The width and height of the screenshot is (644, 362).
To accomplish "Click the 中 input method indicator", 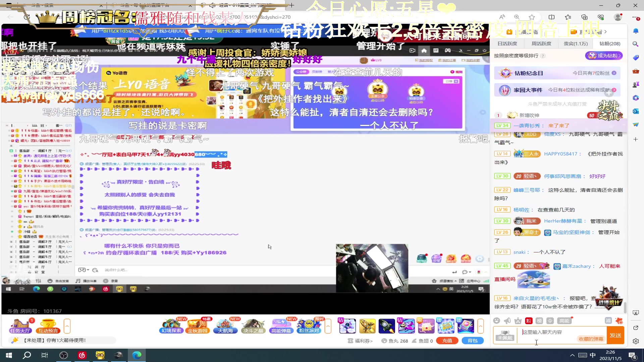I will click(593, 355).
